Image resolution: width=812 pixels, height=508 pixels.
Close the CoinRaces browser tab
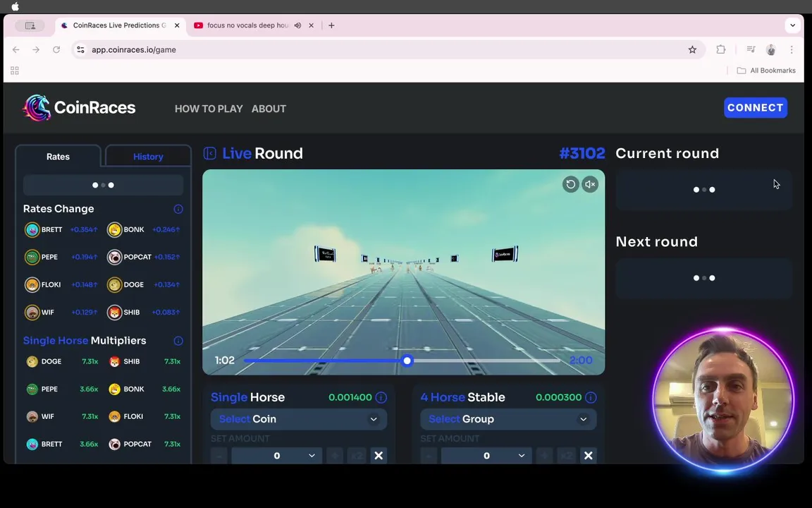(x=177, y=25)
